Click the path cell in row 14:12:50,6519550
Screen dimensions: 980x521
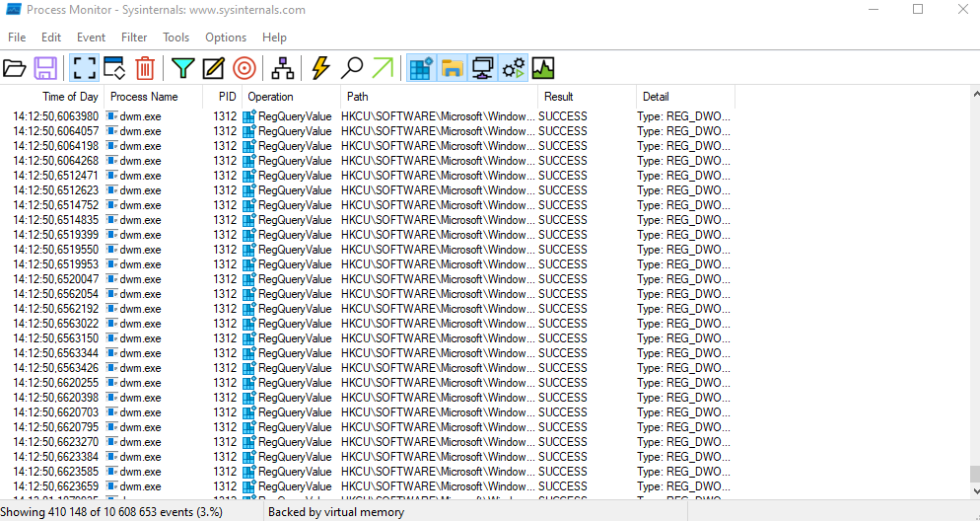point(438,250)
